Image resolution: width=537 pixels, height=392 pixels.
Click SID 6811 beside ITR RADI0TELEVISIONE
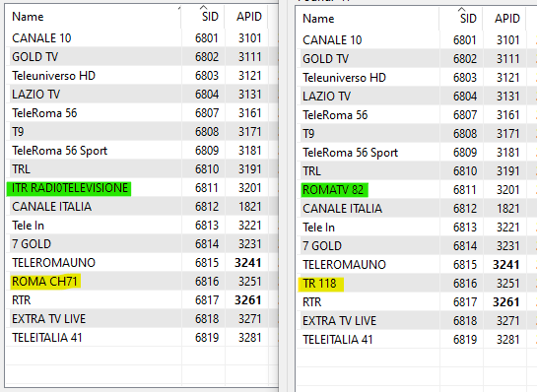click(207, 188)
